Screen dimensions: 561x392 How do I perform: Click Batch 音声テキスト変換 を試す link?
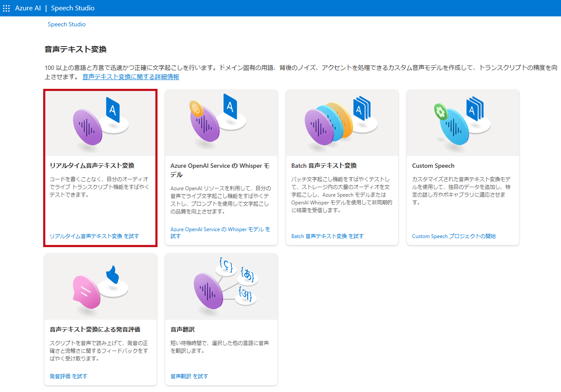pos(328,236)
